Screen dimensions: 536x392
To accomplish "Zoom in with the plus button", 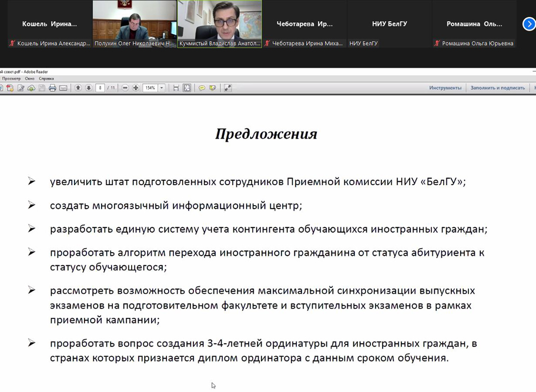I will [x=136, y=88].
